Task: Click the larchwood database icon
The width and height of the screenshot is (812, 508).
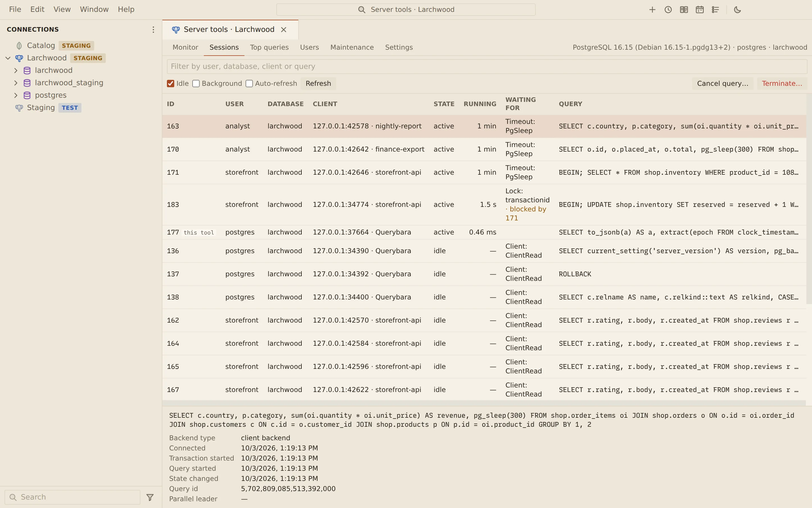Action: coord(27,71)
